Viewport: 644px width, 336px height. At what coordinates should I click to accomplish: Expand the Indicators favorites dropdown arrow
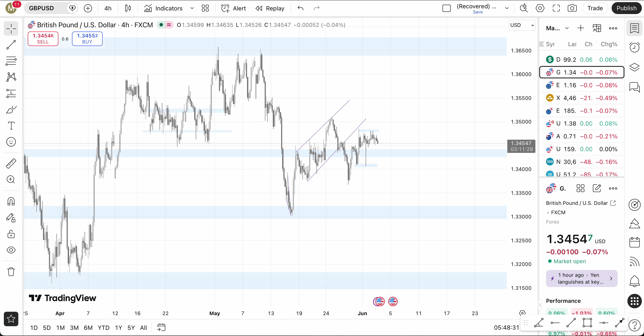click(192, 8)
